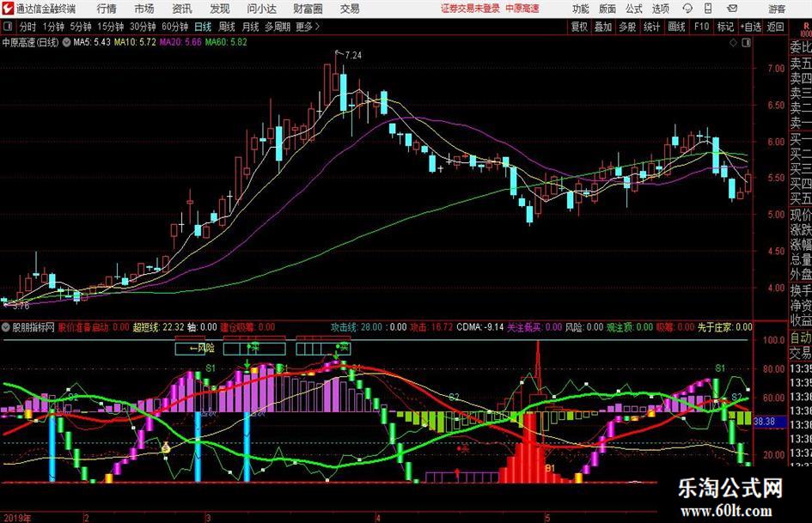Image resolution: width=812 pixels, height=523 pixels.
Task: Click the 标记 mark toolbar button
Action: point(725,27)
